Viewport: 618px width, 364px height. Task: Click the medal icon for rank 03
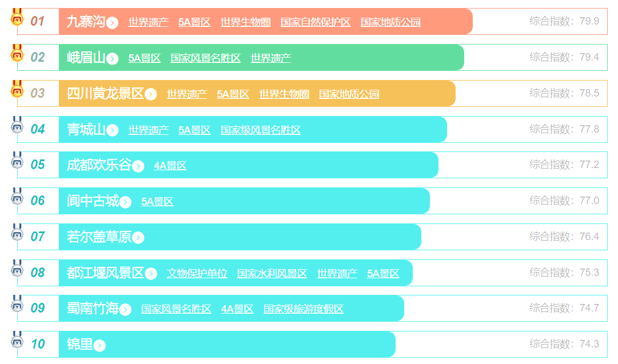pos(17,90)
